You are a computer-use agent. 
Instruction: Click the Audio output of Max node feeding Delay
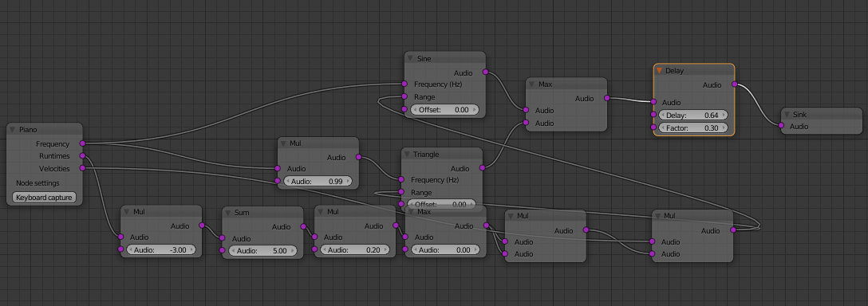click(606, 99)
